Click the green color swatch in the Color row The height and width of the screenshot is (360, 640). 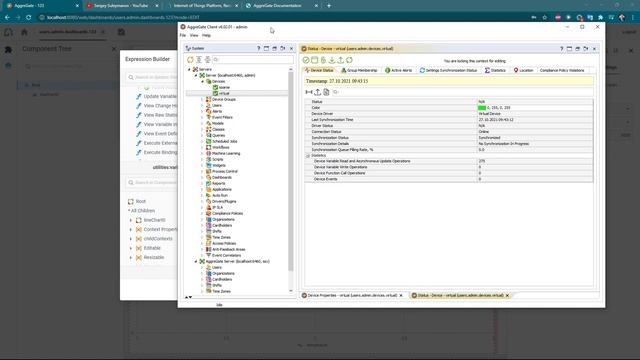point(482,108)
